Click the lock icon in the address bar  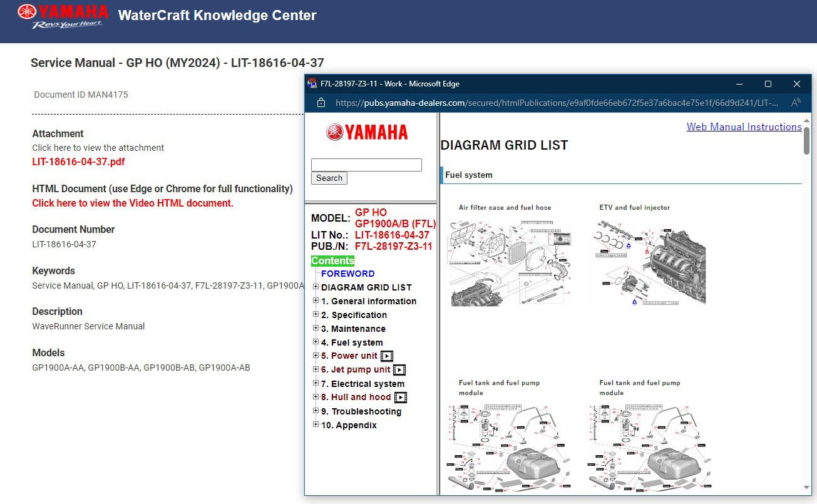pos(321,103)
